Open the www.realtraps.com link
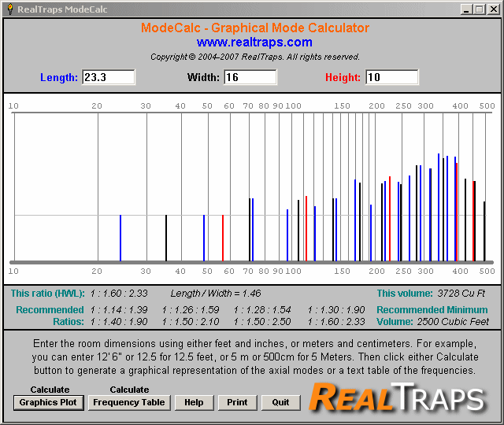The height and width of the screenshot is (425, 504). click(254, 42)
